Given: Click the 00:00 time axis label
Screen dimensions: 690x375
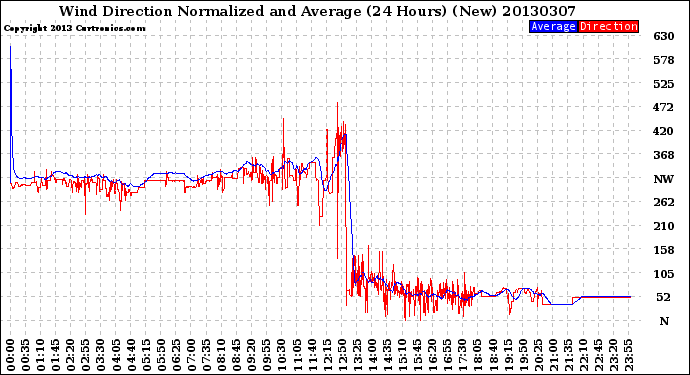Looking at the screenshot, I should [11, 355].
